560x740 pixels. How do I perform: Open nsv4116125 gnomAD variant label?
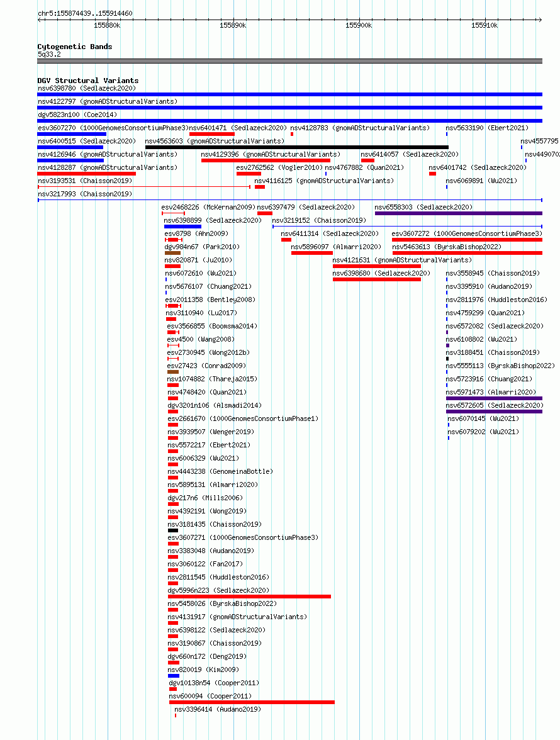(x=324, y=181)
